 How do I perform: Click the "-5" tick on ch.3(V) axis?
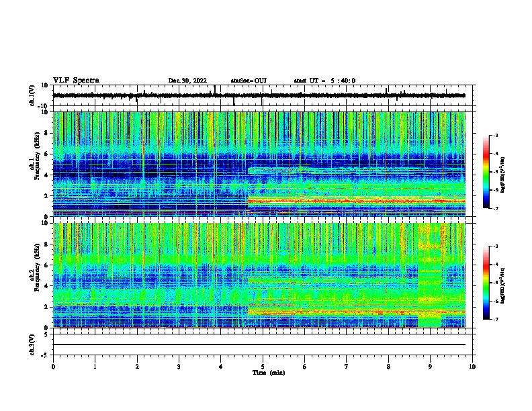[45, 355]
